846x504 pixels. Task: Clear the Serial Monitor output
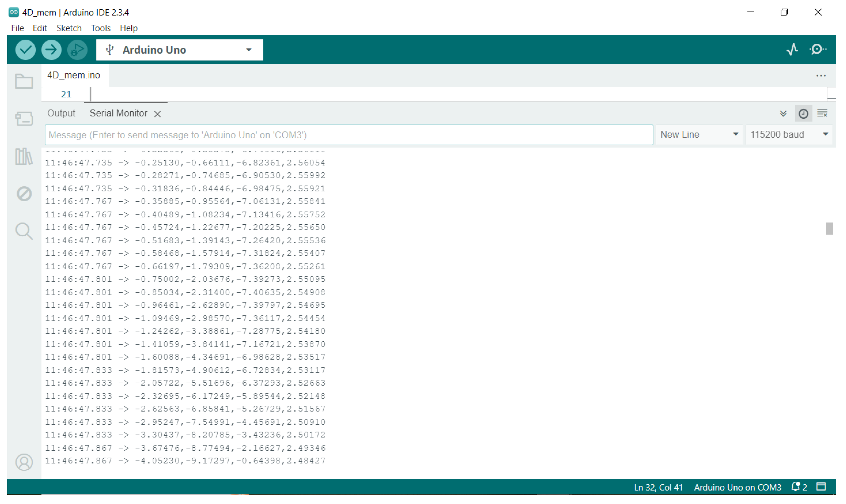[822, 113]
